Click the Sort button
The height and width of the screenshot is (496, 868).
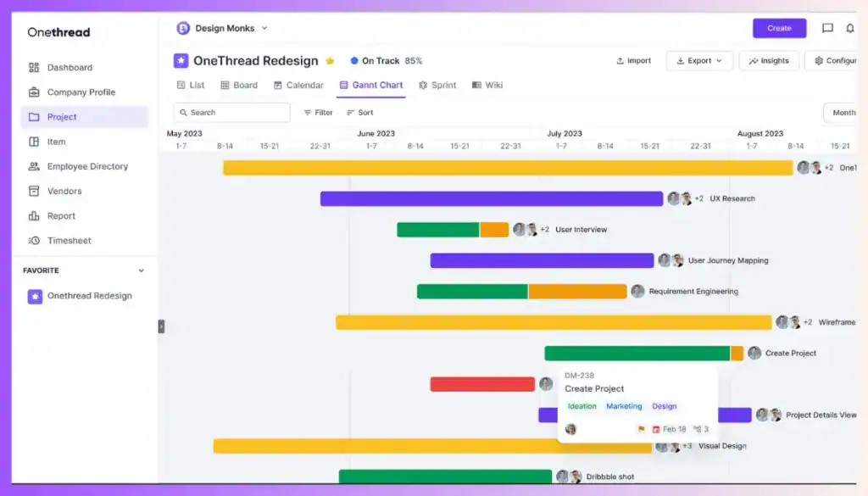[x=359, y=113]
